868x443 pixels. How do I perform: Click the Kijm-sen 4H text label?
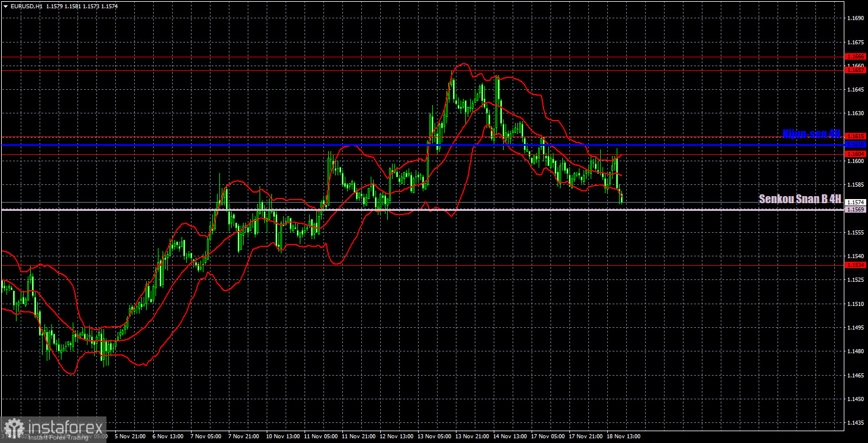(x=811, y=135)
